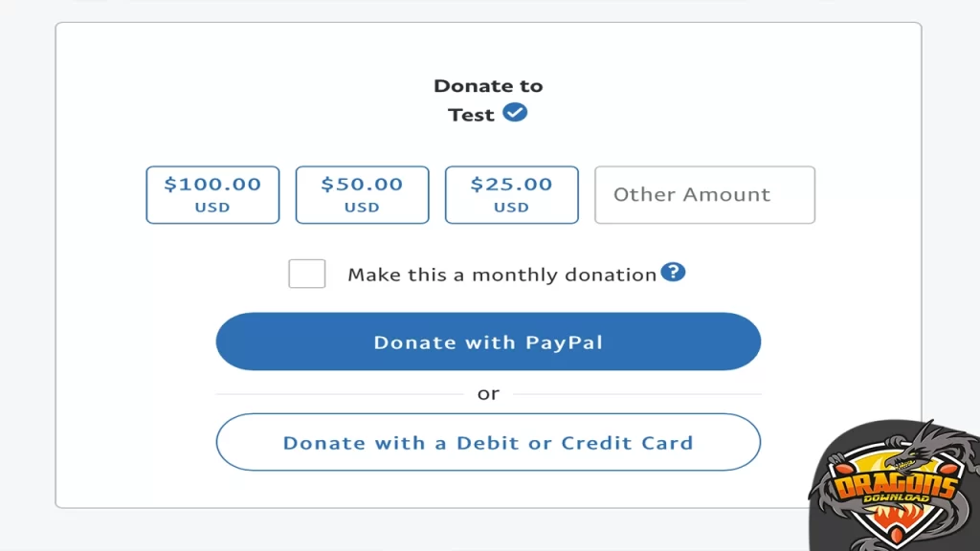Select the Other Amount custom donation box
Viewport: 980px width, 551px height.
(704, 194)
